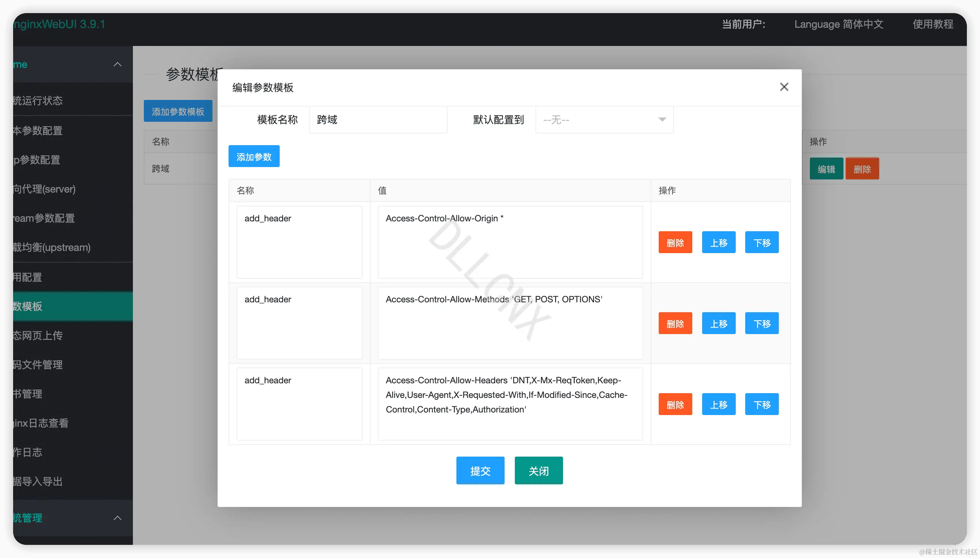Open the 使用教程 link in header
Image resolution: width=980 pixels, height=558 pixels.
(x=933, y=24)
